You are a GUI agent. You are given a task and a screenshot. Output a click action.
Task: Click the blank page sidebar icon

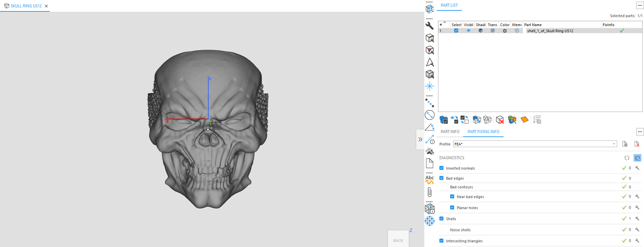[x=430, y=163]
